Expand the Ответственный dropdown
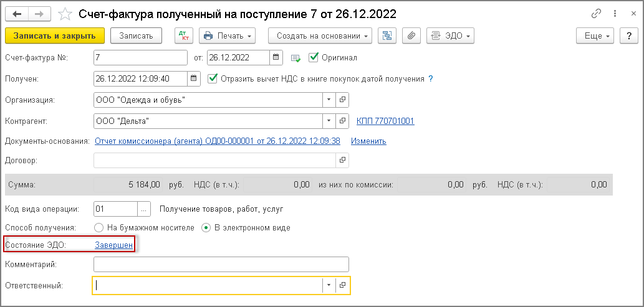The width and height of the screenshot is (644, 307). click(329, 285)
